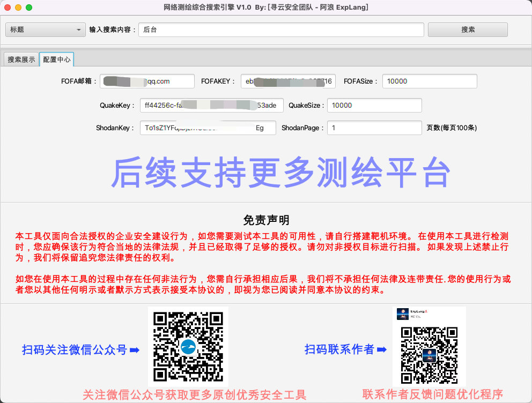Click the QuakeSize label

coord(306,106)
